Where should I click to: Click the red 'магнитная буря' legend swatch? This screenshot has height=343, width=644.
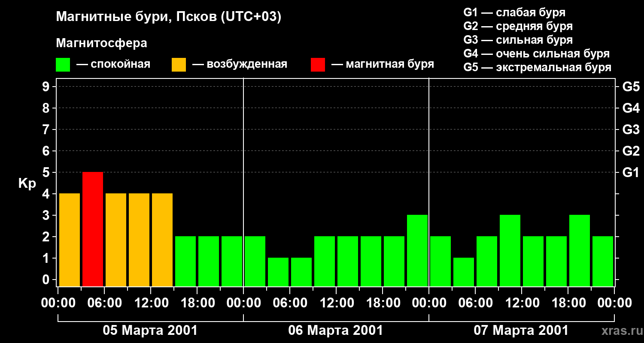point(318,65)
